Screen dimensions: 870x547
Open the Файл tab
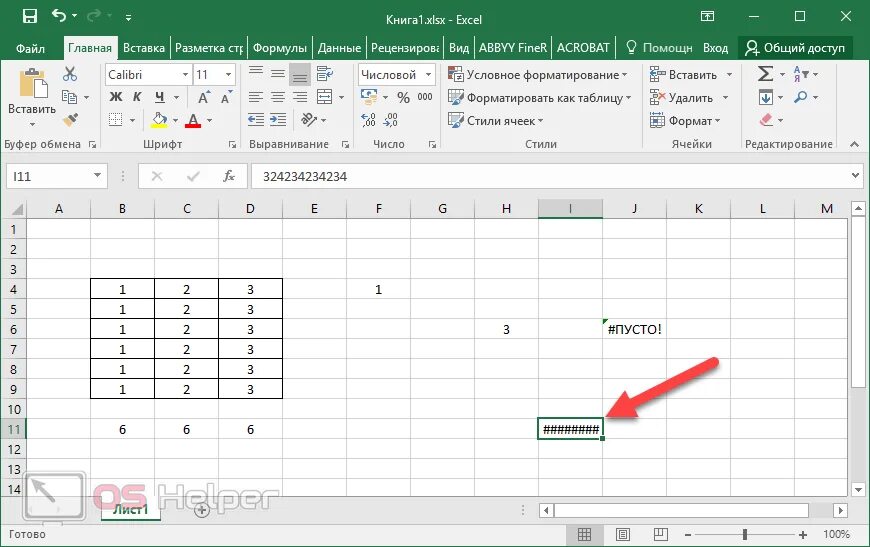pyautogui.click(x=30, y=48)
